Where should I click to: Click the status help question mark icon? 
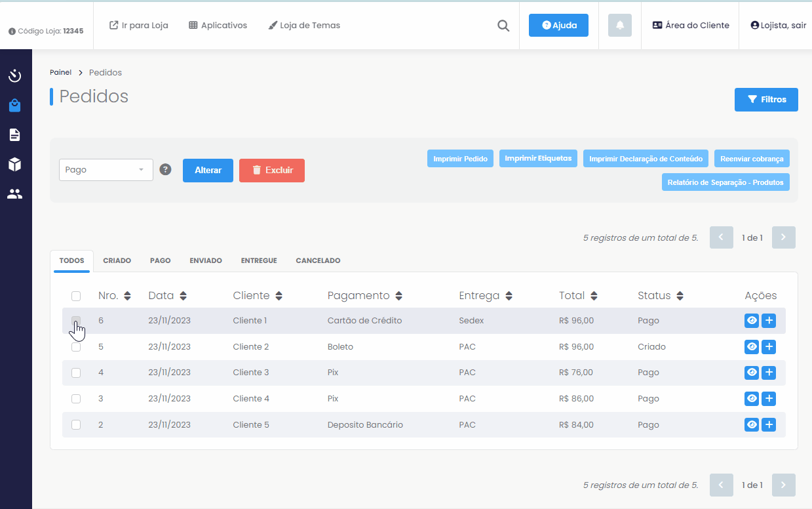click(x=166, y=169)
